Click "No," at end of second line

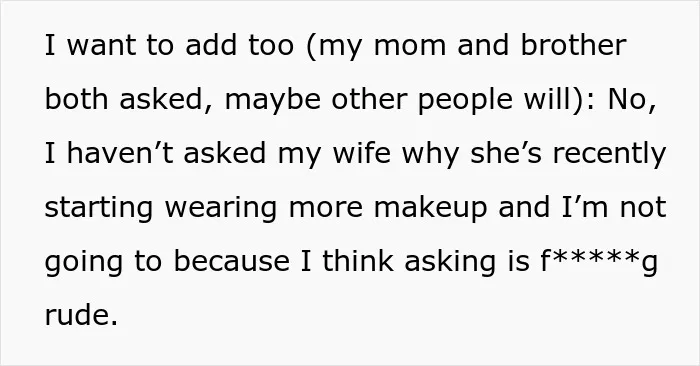[632, 99]
